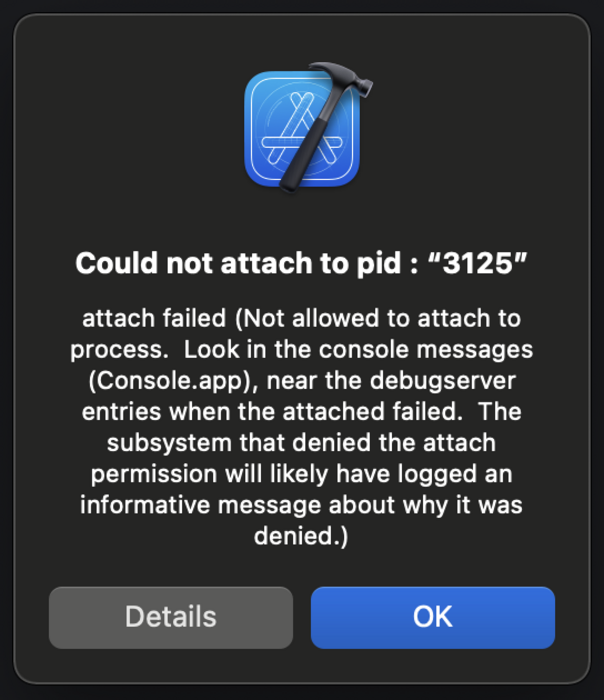Open the Details of the attach error

(x=171, y=617)
